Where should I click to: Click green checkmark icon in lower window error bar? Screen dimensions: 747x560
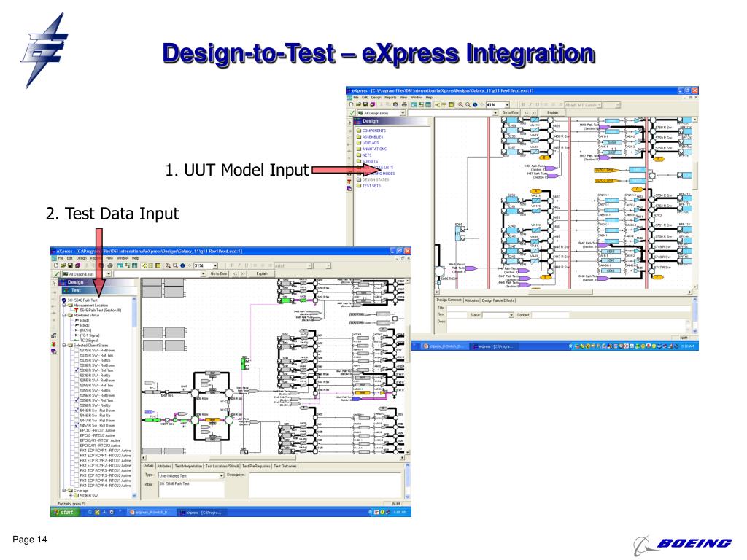(x=57, y=274)
